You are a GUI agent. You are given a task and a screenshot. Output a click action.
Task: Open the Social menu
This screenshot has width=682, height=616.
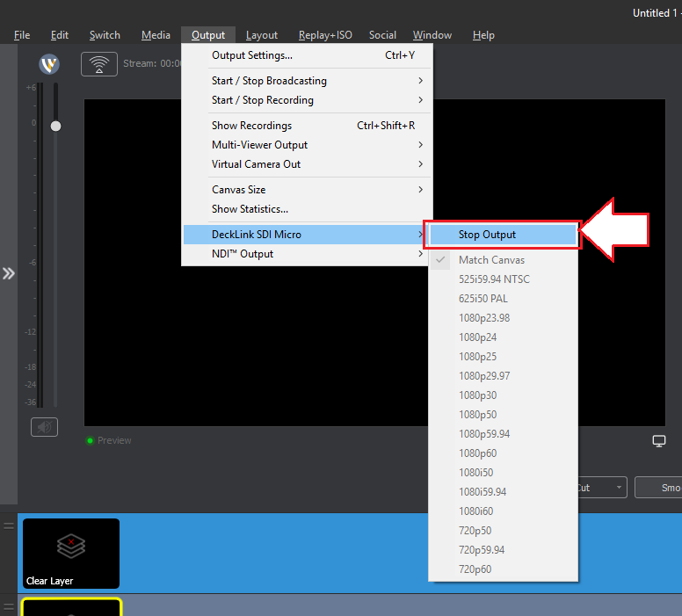(x=382, y=35)
